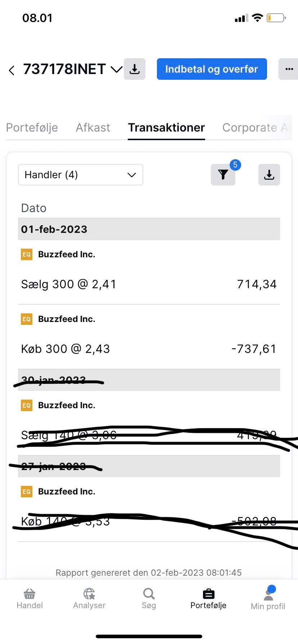This screenshot has width=298, height=644.
Task: Switch to the Portefølje tab at top
Action: (x=32, y=128)
